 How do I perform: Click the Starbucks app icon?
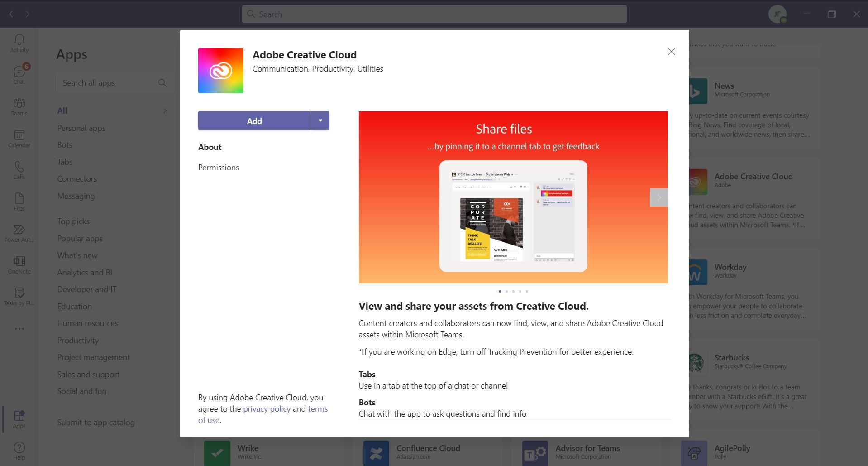pos(698,363)
